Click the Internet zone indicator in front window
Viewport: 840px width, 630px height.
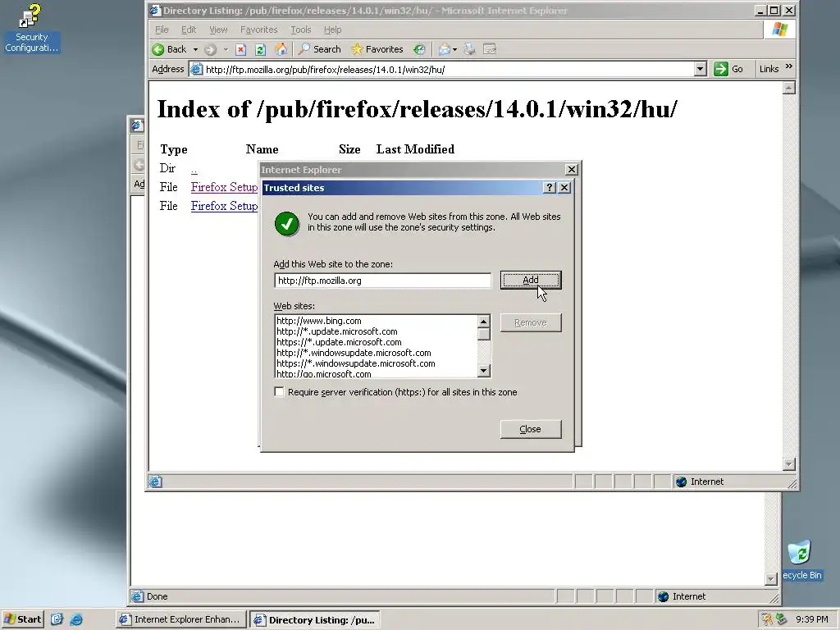pyautogui.click(x=700, y=482)
